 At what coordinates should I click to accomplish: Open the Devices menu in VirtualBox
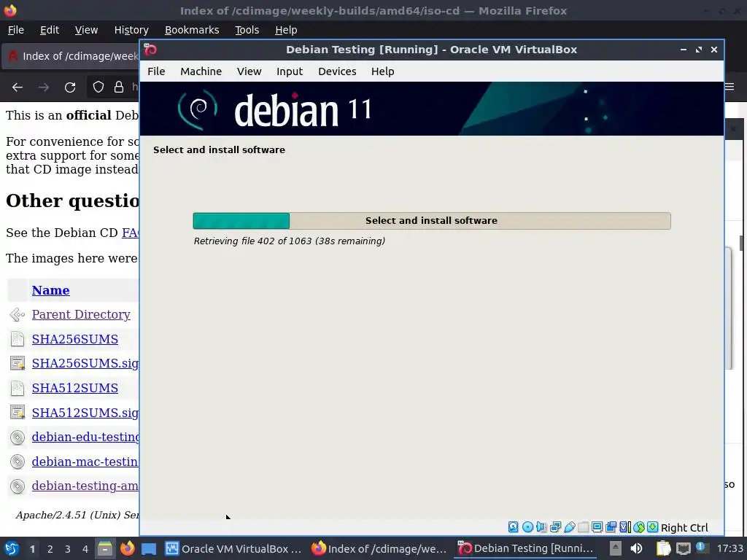(337, 71)
